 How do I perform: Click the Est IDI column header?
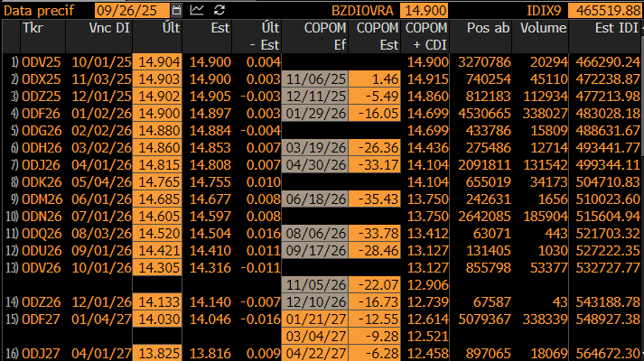tap(616, 28)
